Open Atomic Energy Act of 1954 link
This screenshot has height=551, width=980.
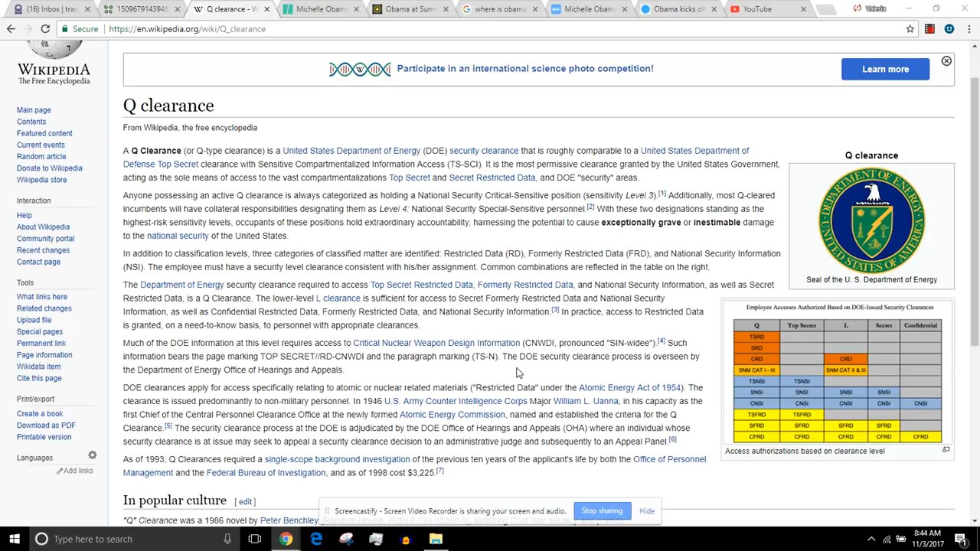pyautogui.click(x=630, y=387)
